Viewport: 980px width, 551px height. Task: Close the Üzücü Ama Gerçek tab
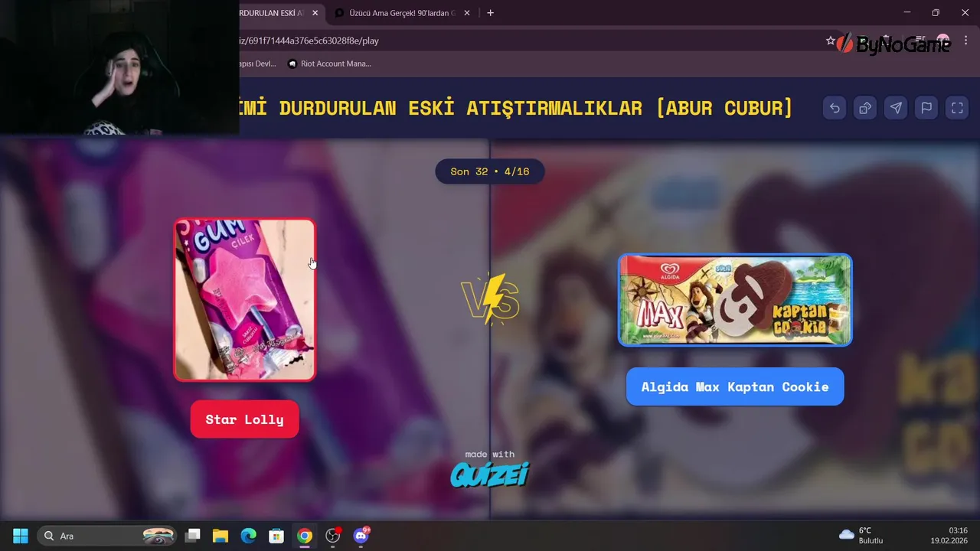point(468,13)
